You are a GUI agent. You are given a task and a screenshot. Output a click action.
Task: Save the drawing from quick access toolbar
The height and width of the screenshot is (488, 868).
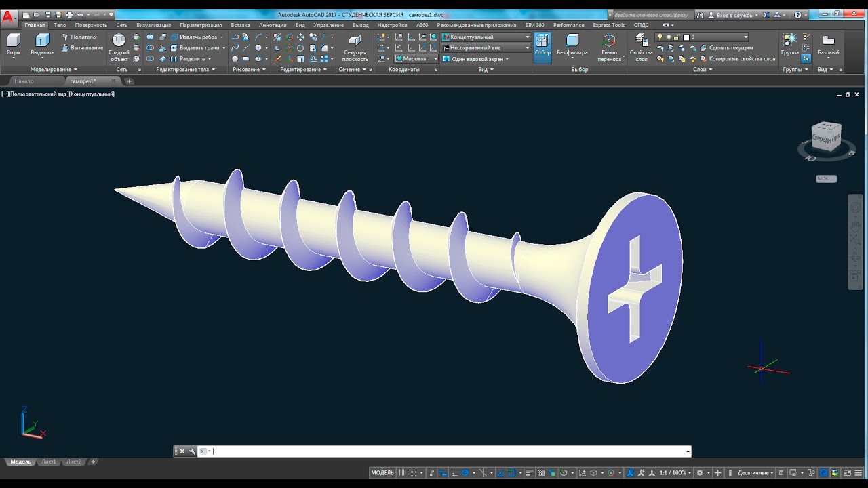48,14
